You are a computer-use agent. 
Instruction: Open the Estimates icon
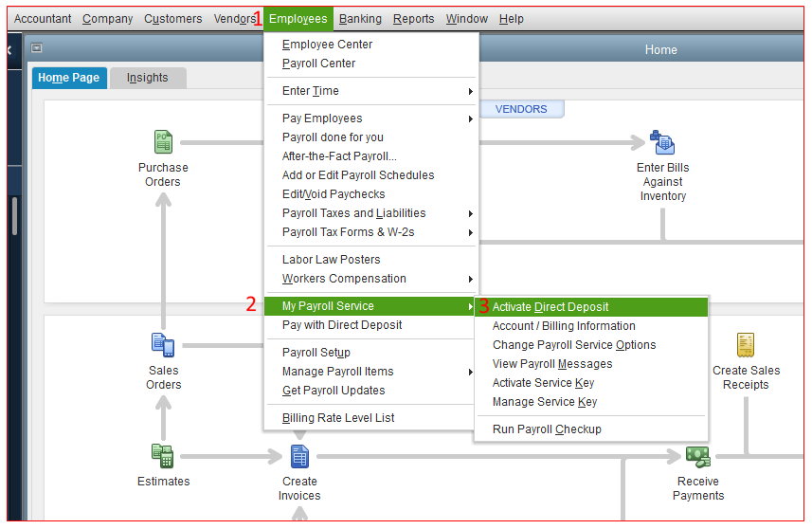[163, 456]
